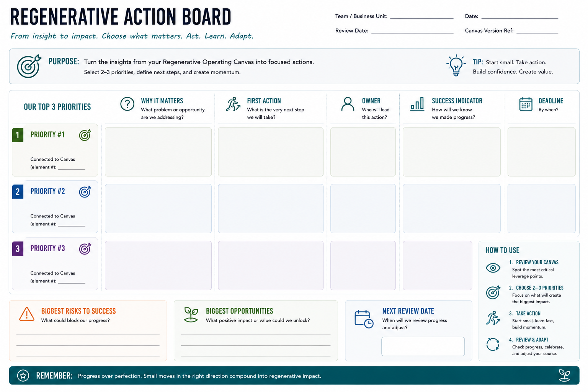
Task: Click the Next Review Date input box
Action: pos(423,346)
